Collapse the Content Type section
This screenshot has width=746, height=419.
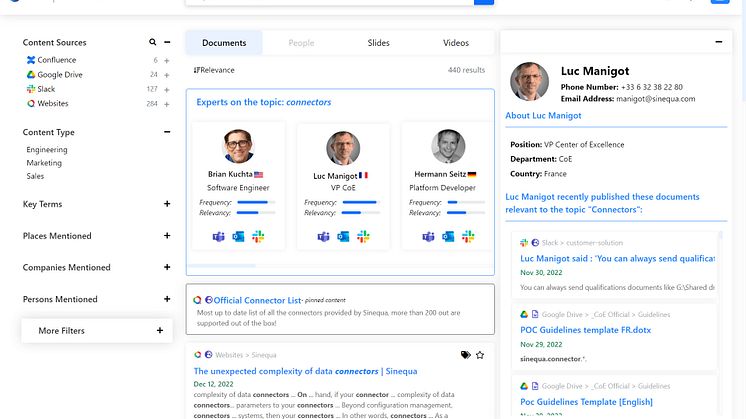click(167, 132)
